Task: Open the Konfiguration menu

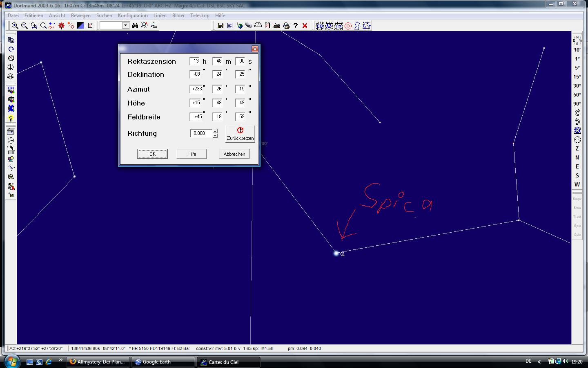Action: [x=133, y=16]
